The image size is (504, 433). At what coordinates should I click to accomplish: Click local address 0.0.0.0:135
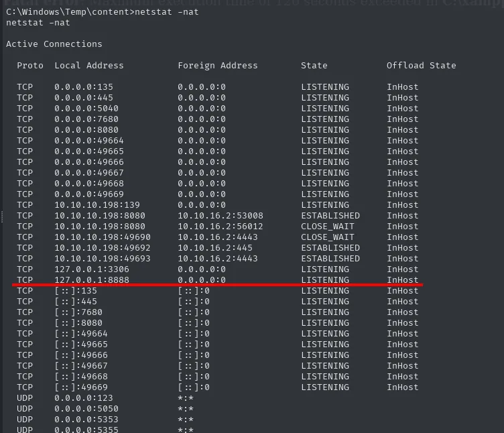pyautogui.click(x=84, y=87)
